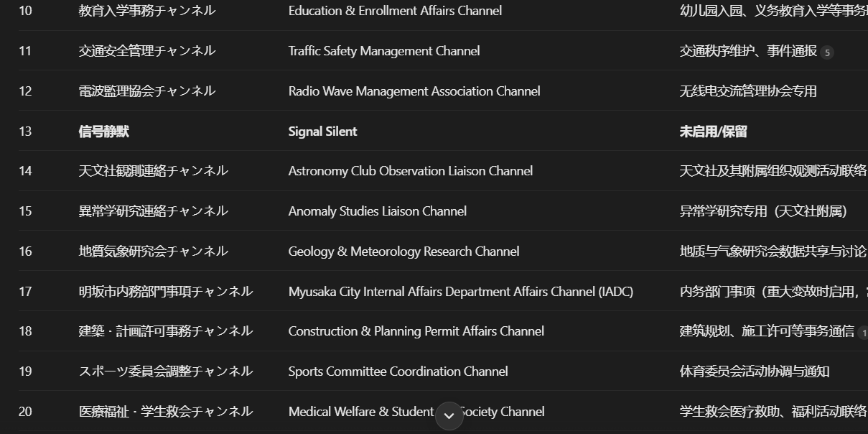Click row number 13 cell
The width and height of the screenshot is (868, 434).
coord(25,131)
